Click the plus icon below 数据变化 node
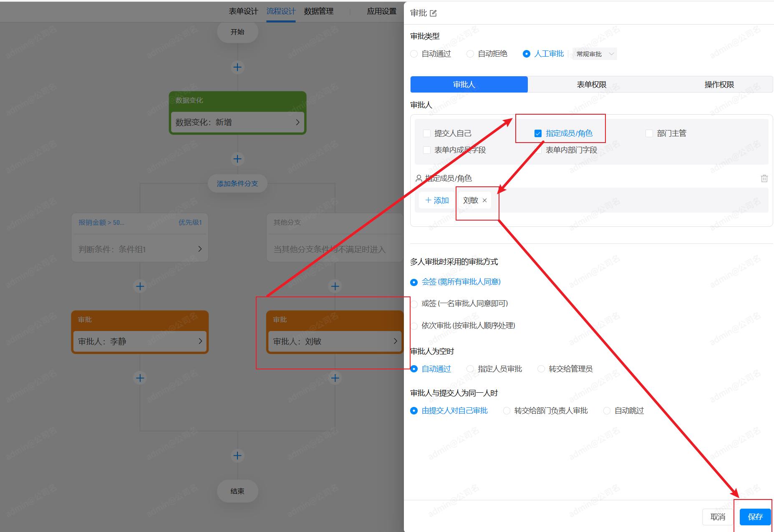 tap(237, 159)
